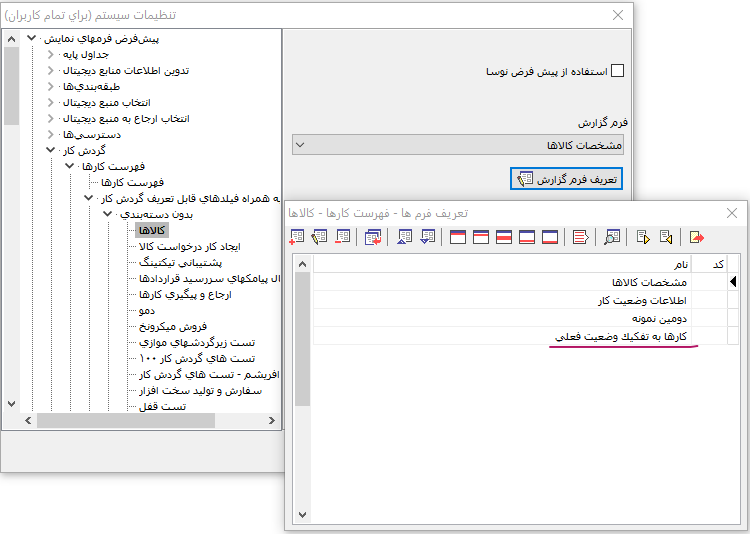
Task: Collapse the گردش کار tree node
Action: [50, 150]
